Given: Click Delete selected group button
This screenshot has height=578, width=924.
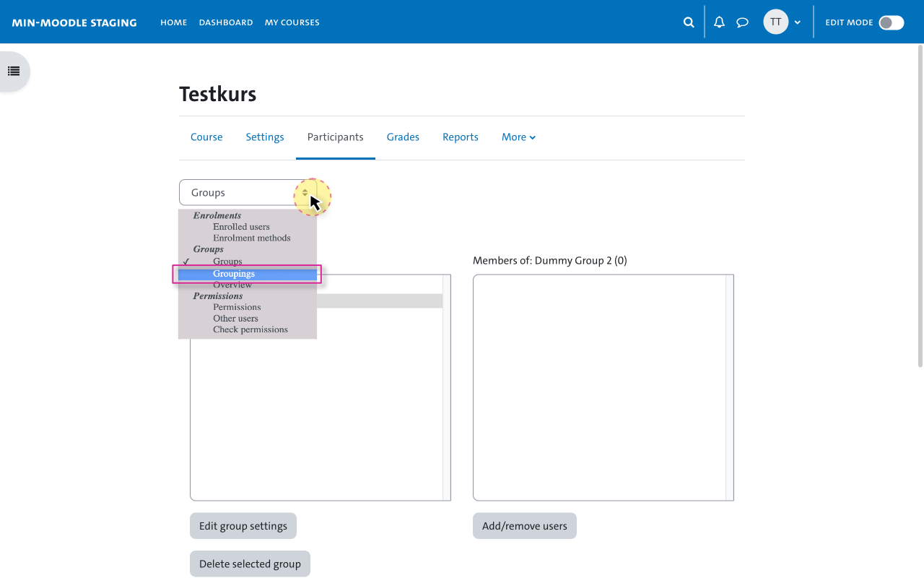Looking at the screenshot, I should [250, 564].
